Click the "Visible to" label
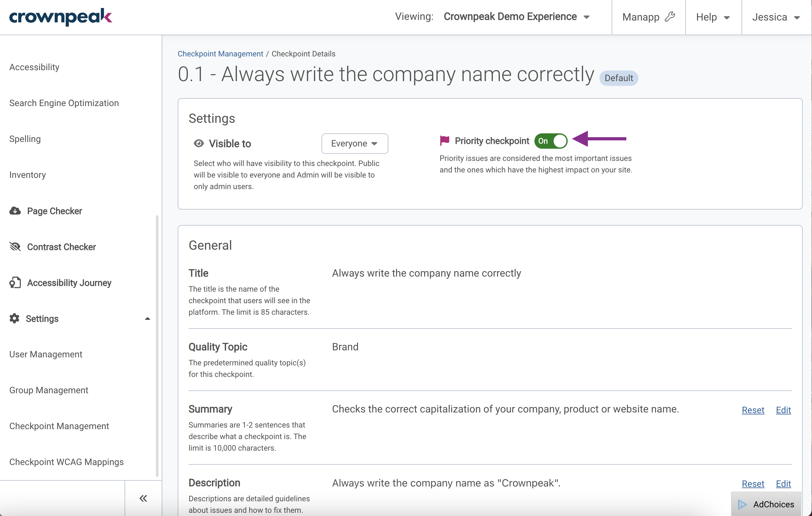The image size is (812, 516). (x=230, y=144)
